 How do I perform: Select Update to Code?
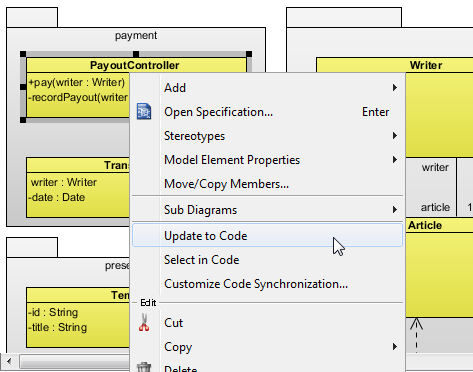coord(267,236)
